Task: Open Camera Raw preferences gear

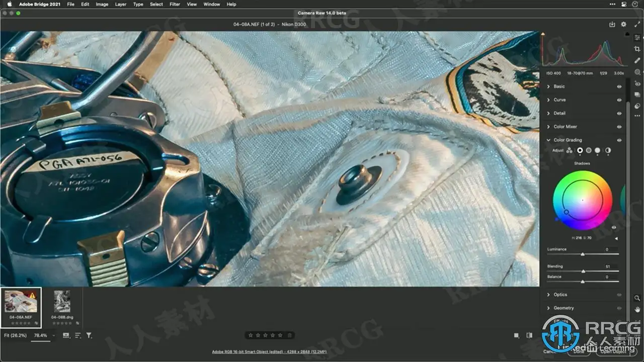Action: pyautogui.click(x=624, y=24)
